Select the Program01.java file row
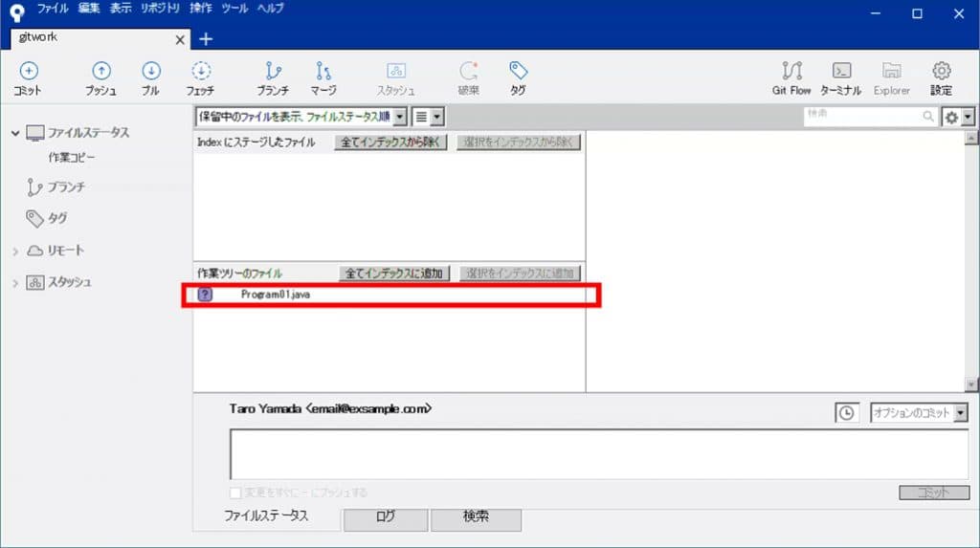Viewport: 980px width, 548px height. (390, 295)
